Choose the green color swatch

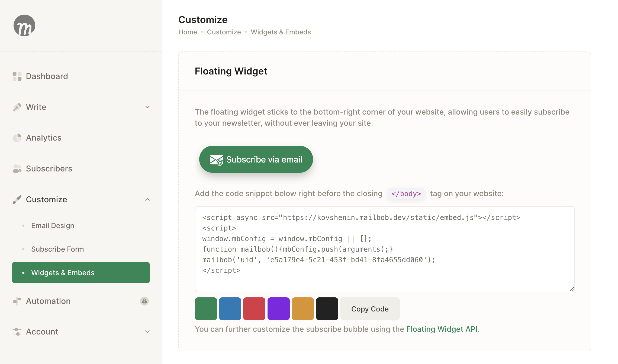tap(206, 309)
